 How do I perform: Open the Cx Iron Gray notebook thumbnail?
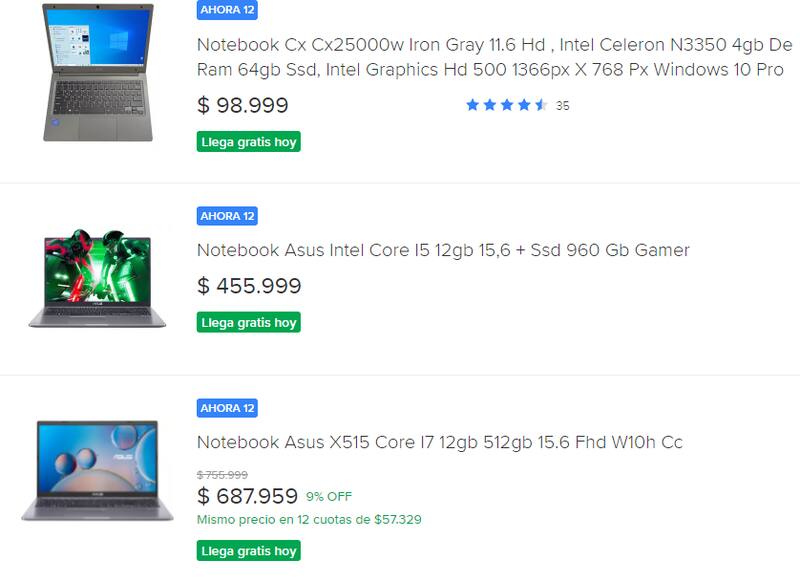tap(98, 72)
